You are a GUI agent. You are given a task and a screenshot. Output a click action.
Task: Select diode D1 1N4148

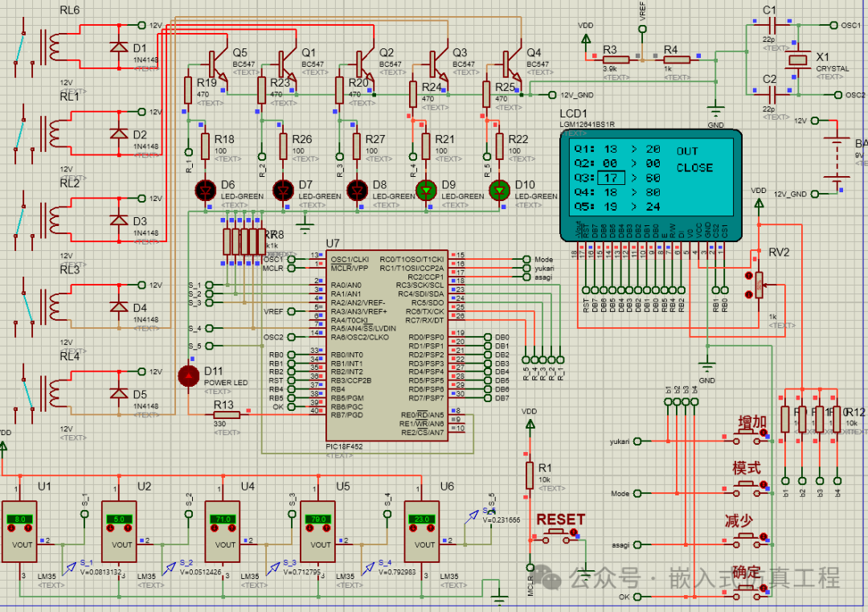click(x=119, y=47)
